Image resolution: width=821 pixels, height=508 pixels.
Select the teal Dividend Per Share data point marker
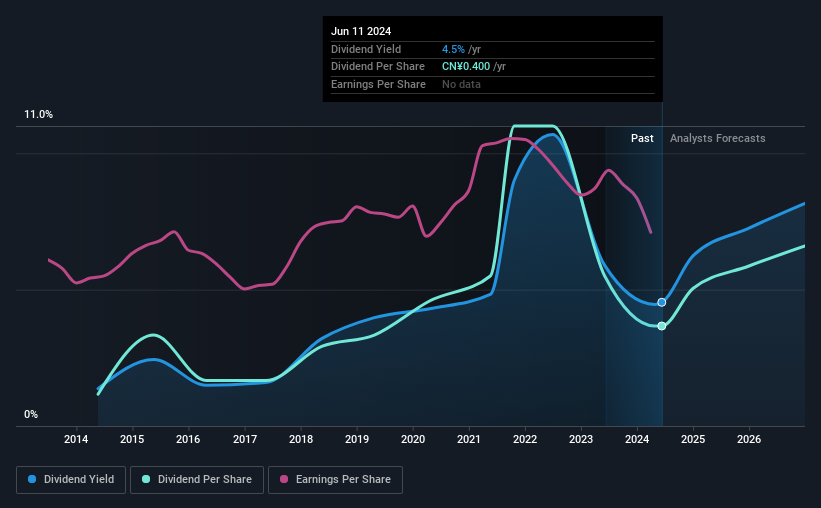click(x=662, y=326)
